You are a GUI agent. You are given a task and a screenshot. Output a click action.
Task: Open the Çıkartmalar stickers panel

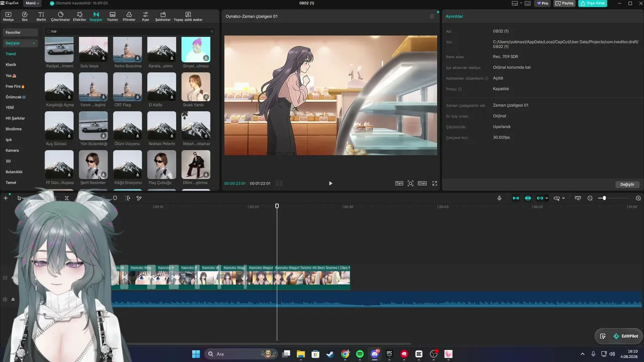tap(60, 17)
